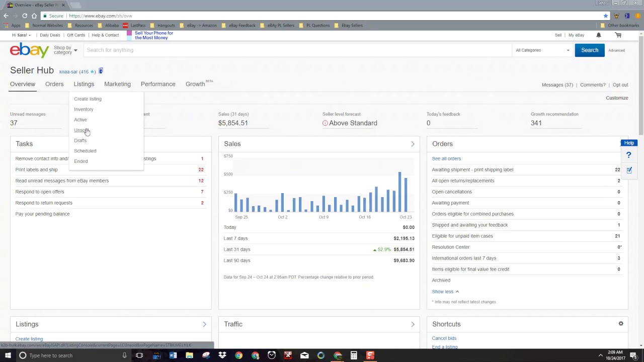Select Active in Listings menu
This screenshot has width=644, height=362.
point(80,120)
